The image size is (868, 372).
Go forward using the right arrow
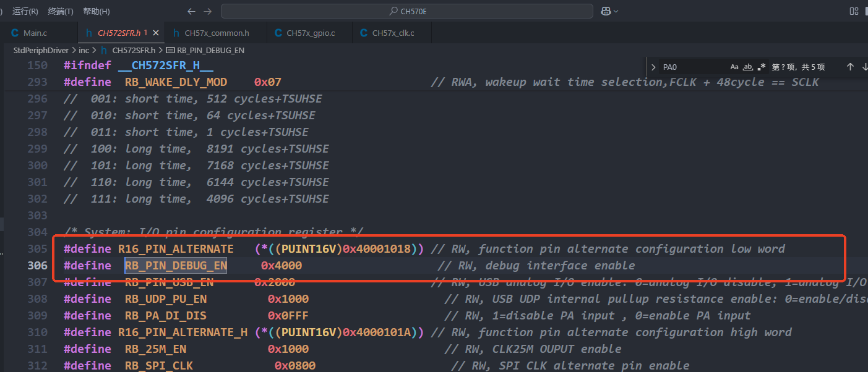pos(207,11)
